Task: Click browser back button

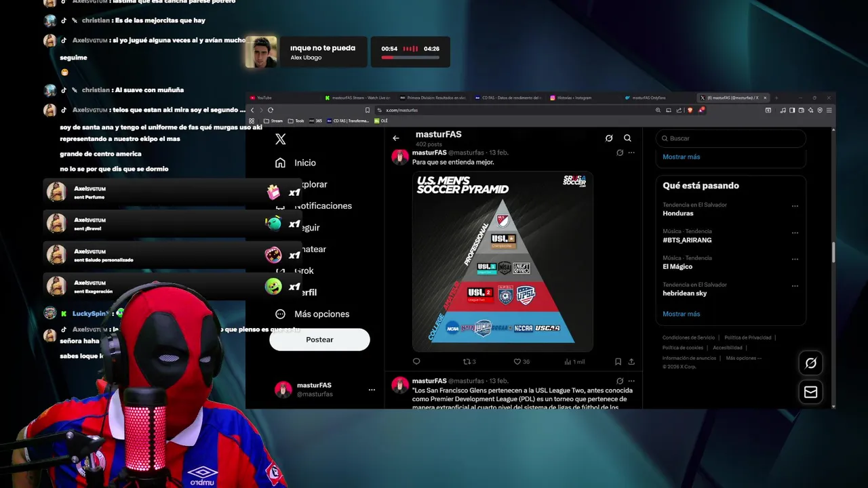Action: [x=252, y=110]
